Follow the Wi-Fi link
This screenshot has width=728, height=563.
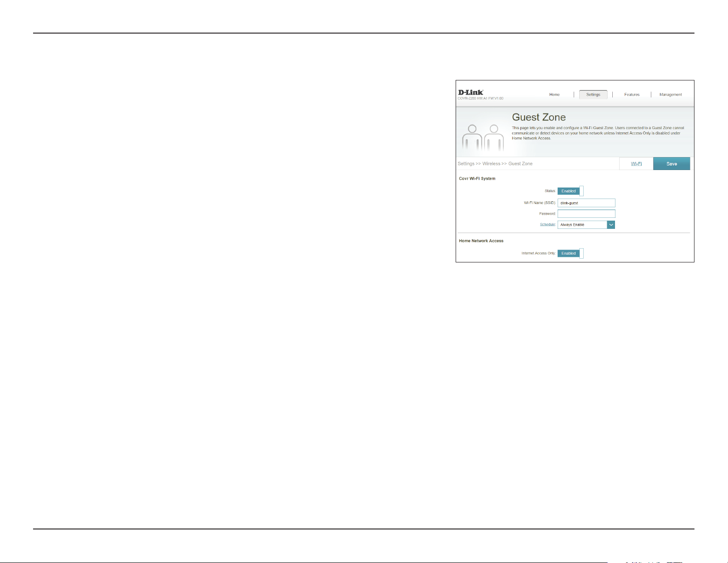(x=636, y=164)
